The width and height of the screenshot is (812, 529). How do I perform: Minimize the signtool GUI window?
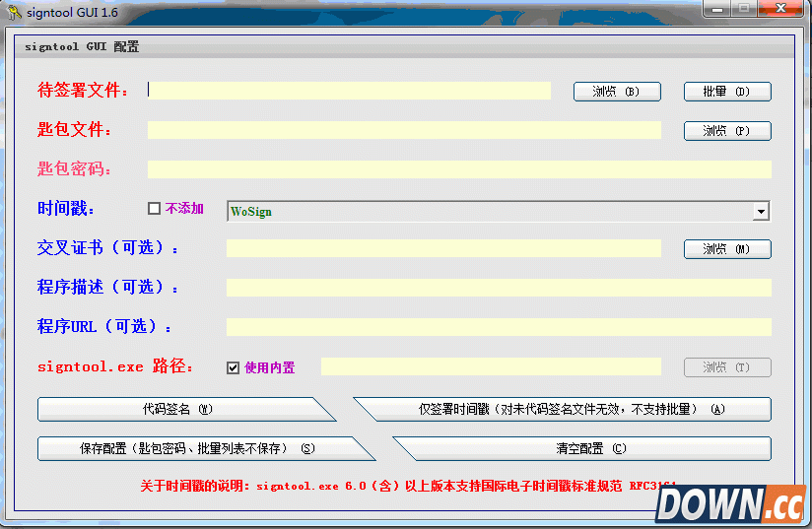(716, 9)
